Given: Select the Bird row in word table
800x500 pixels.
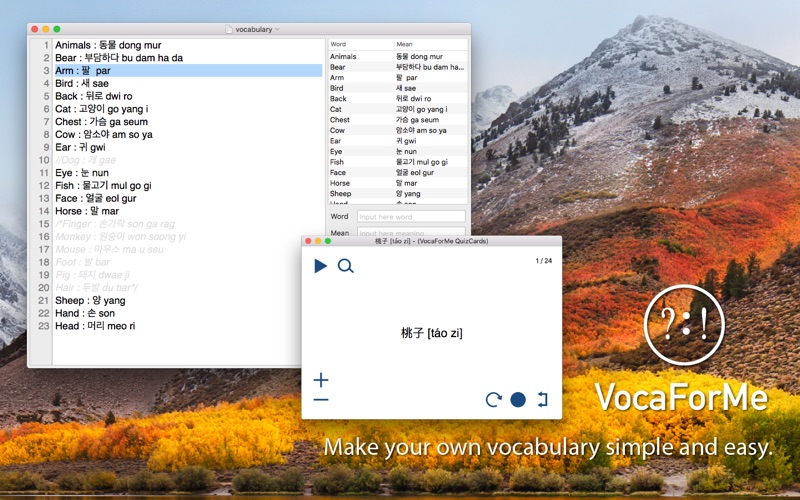Looking at the screenshot, I should (x=398, y=88).
